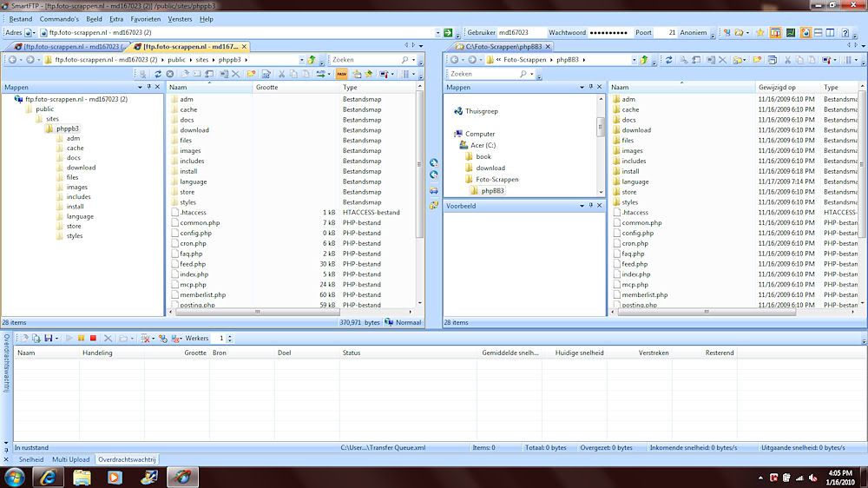868x488 pixels.
Task: Pin the local Mappen panel
Action: coord(590,87)
